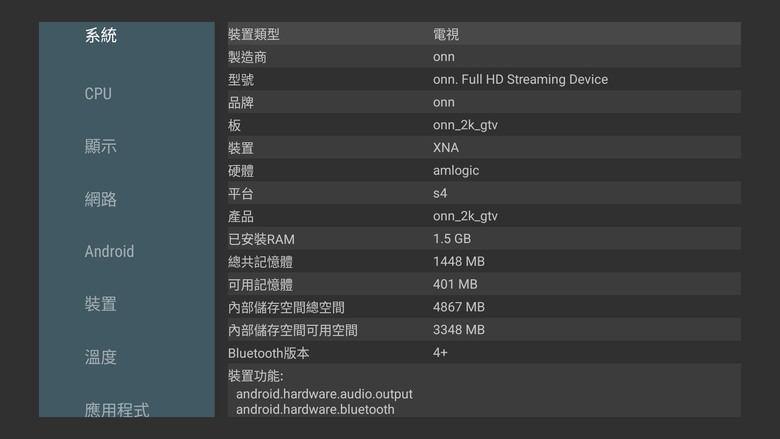The image size is (780, 439).
Task: Click the 平台 row label
Action: coord(241,193)
